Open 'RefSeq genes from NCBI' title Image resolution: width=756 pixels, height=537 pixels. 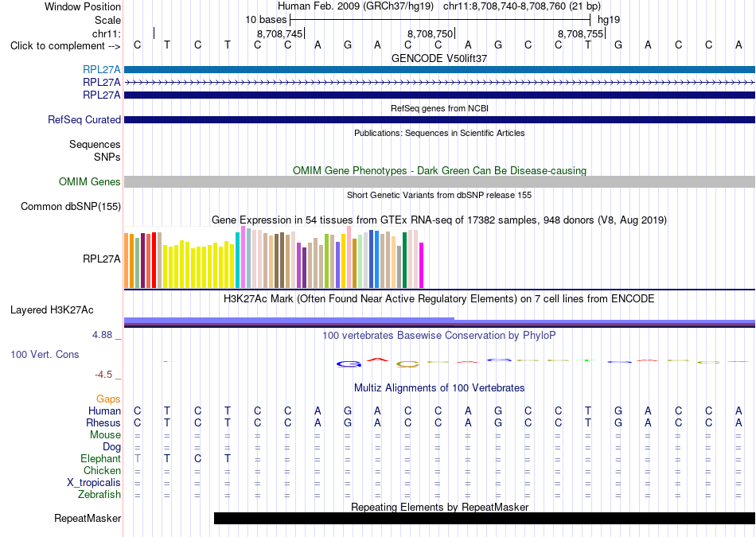[439, 108]
